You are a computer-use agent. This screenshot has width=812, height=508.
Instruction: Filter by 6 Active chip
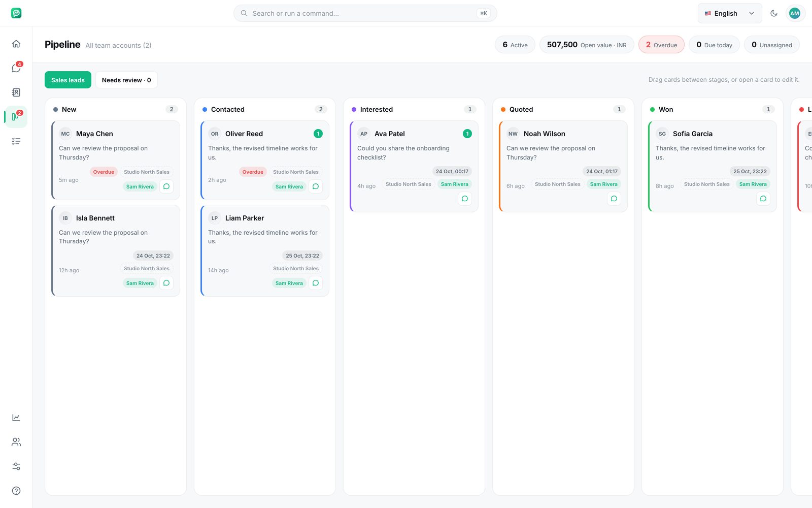(x=515, y=45)
